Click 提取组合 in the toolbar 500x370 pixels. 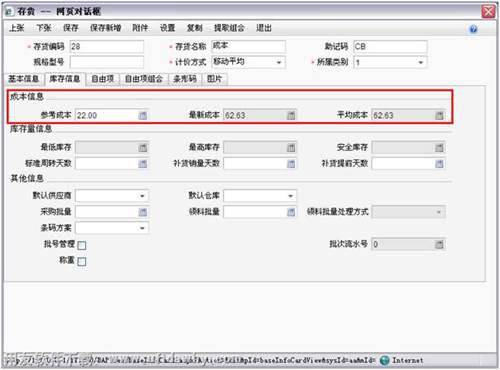[x=229, y=28]
